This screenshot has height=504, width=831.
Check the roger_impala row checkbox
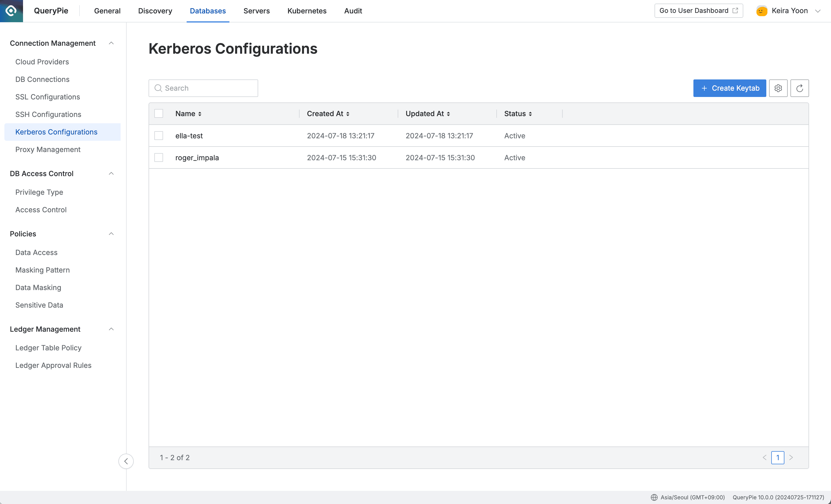[158, 157]
